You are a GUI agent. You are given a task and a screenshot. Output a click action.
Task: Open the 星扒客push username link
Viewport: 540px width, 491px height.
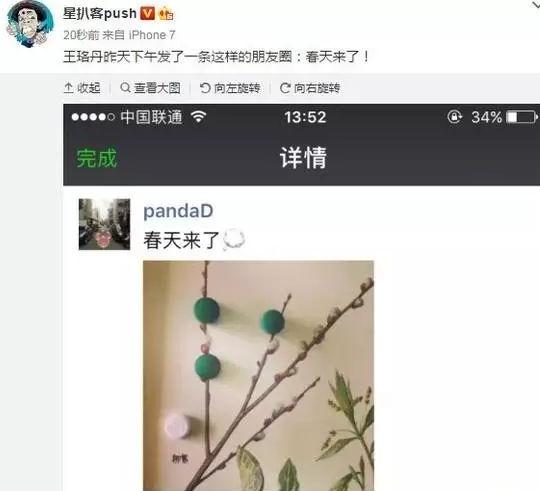click(x=100, y=13)
